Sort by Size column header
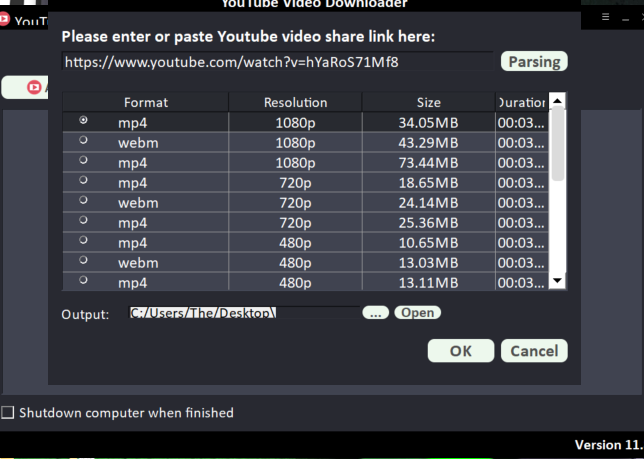This screenshot has height=459, width=644. click(428, 102)
